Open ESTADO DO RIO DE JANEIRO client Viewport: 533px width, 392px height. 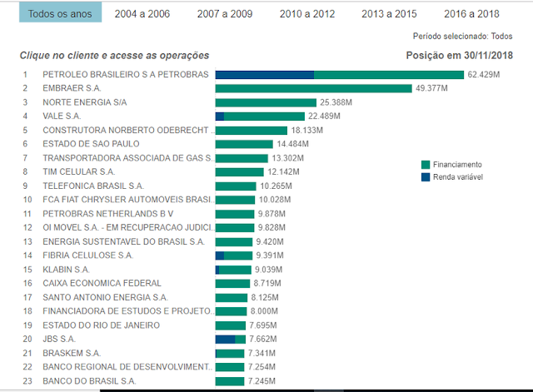tap(101, 325)
